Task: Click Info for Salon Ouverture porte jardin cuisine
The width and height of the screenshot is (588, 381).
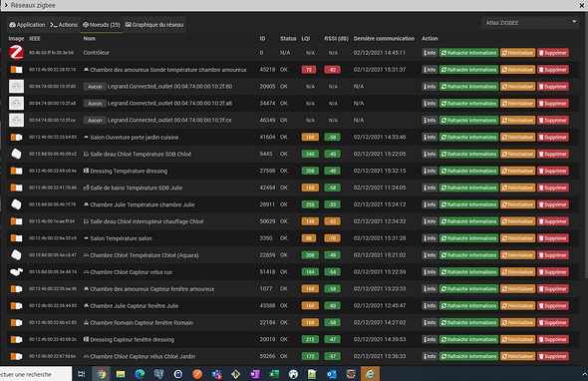Action: [x=430, y=138]
